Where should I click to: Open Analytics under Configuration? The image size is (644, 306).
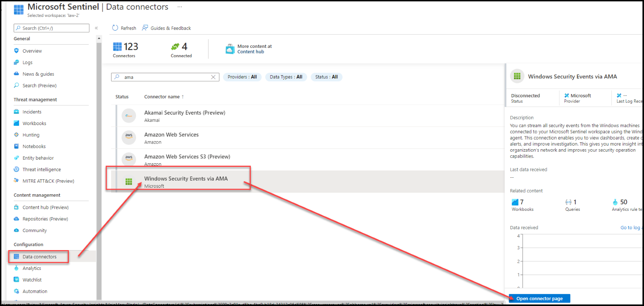[x=32, y=268]
